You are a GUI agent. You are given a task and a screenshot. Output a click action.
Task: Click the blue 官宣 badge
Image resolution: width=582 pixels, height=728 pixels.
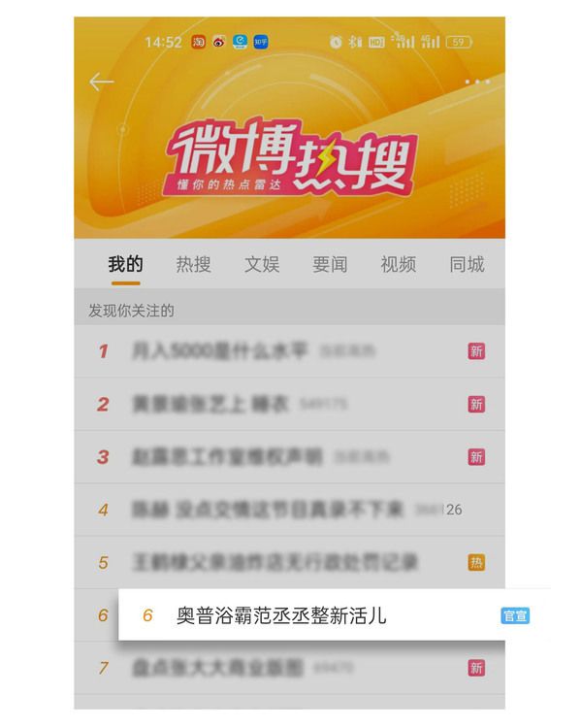click(x=515, y=615)
